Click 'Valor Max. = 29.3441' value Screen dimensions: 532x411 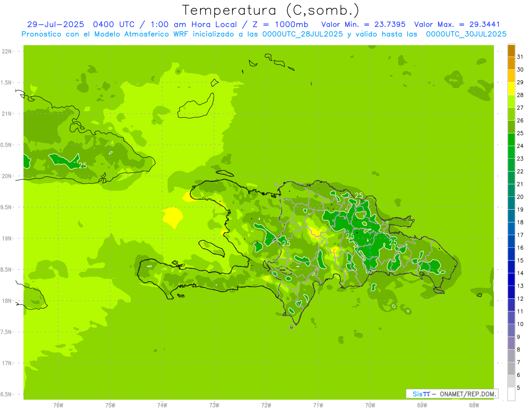[457, 24]
